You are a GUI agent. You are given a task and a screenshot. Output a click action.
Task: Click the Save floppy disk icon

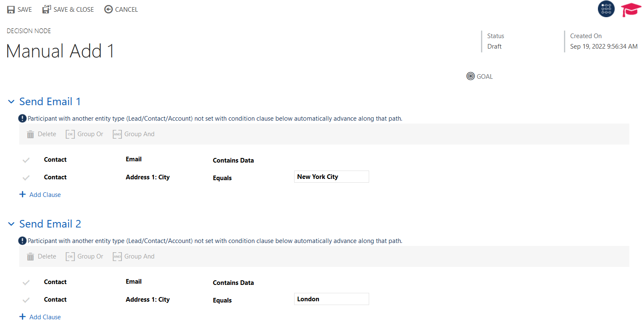[11, 10]
